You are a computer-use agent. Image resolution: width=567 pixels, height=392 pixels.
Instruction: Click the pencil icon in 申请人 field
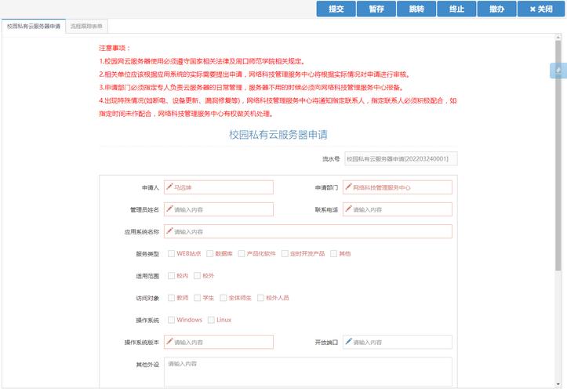click(169, 187)
